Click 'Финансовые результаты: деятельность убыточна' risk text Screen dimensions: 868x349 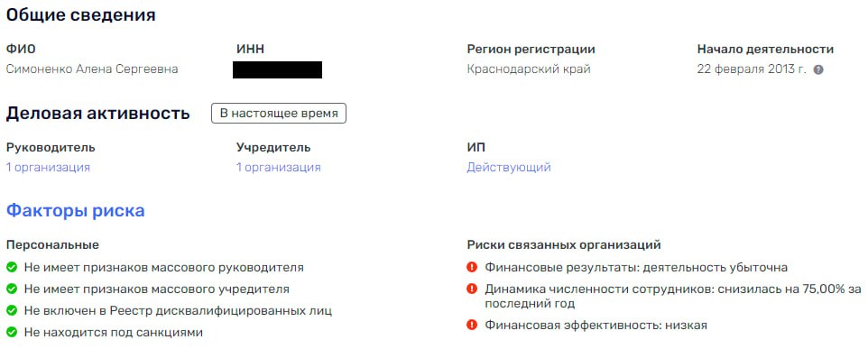point(636,268)
